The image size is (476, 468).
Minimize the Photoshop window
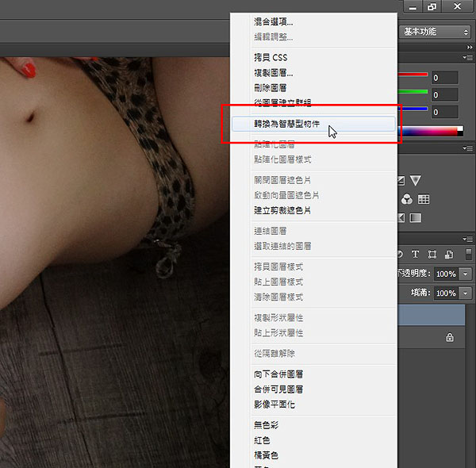413,6
